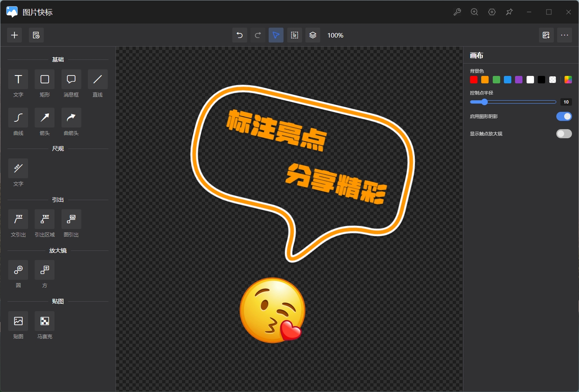This screenshot has width=579, height=392.
Task: Select the 马赛克 mosaic tool
Action: pos(45,321)
